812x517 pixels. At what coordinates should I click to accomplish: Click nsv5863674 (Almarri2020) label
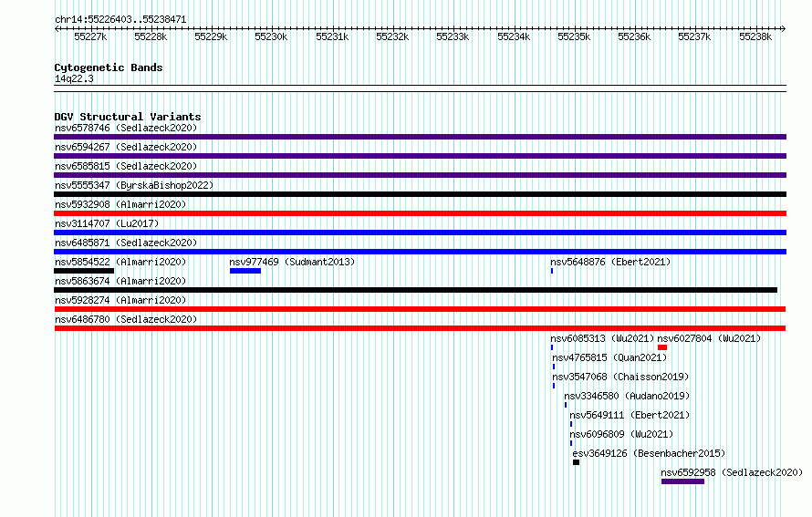click(x=120, y=281)
